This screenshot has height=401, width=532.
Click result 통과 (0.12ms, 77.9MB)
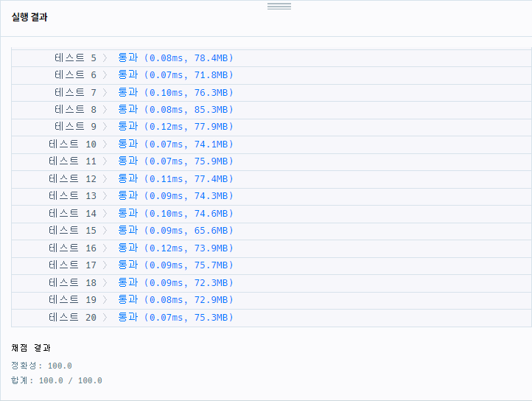pos(176,127)
